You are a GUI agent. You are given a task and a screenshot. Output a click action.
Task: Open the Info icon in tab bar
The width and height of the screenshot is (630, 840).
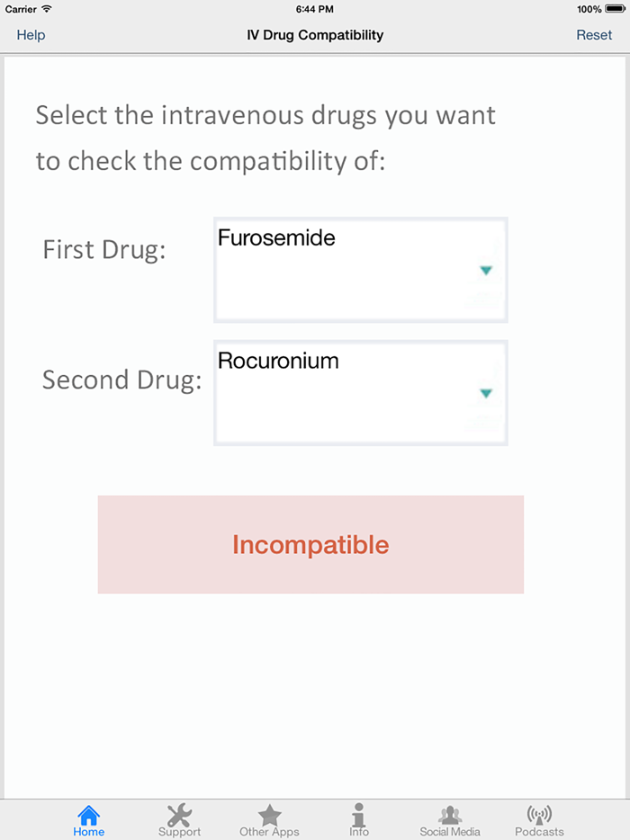(359, 814)
